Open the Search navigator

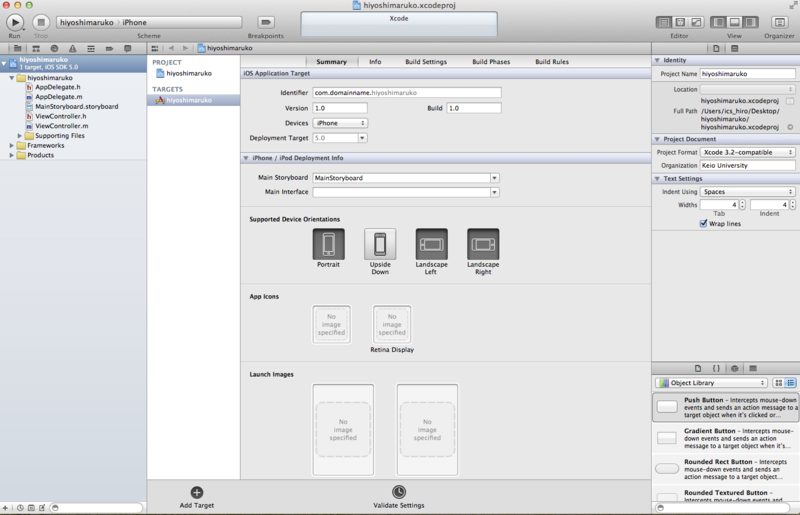[54, 48]
